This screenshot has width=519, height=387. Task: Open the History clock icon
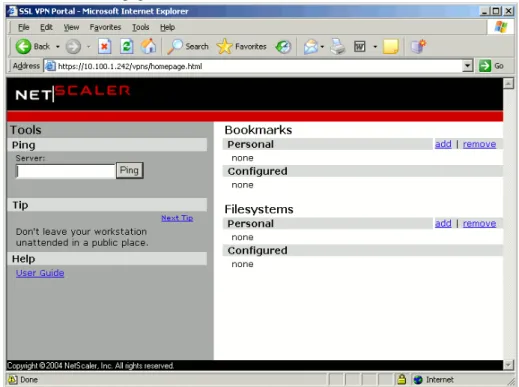(283, 46)
